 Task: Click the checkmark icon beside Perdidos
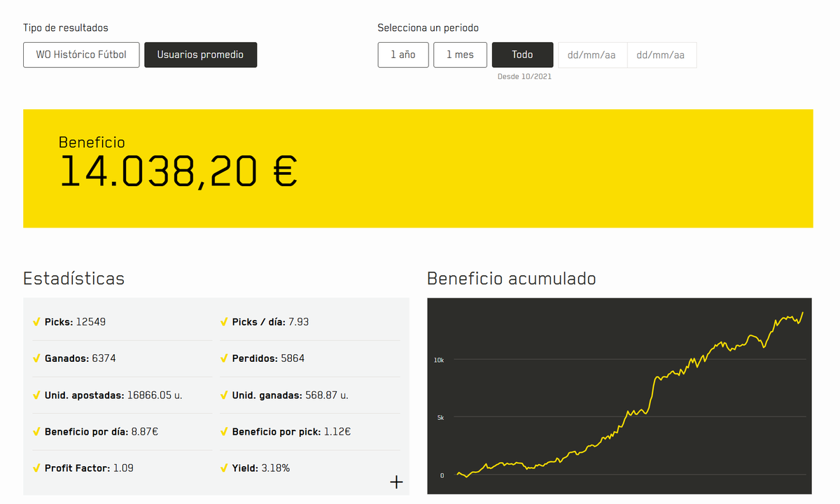[224, 358]
